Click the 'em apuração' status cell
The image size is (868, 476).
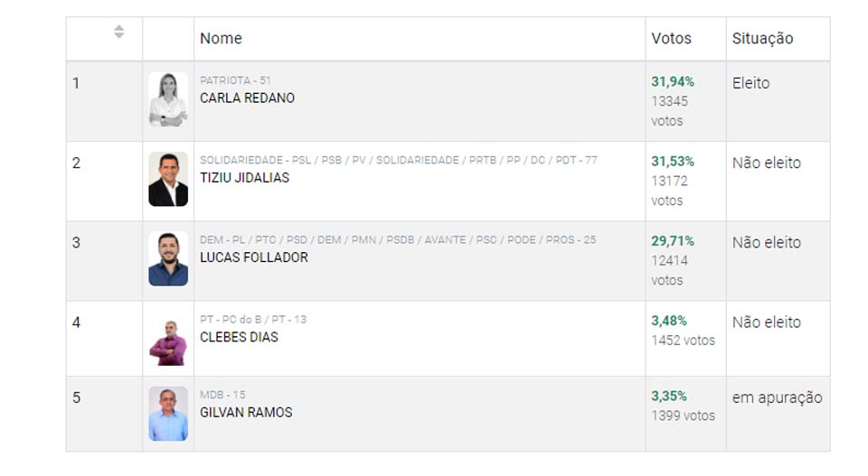tap(777, 397)
